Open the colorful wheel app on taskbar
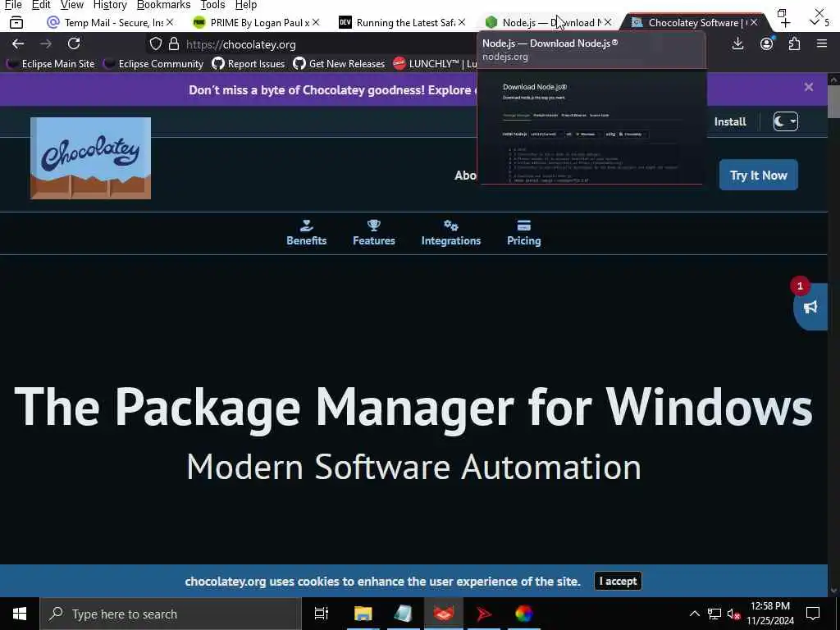The height and width of the screenshot is (630, 840). point(524,614)
